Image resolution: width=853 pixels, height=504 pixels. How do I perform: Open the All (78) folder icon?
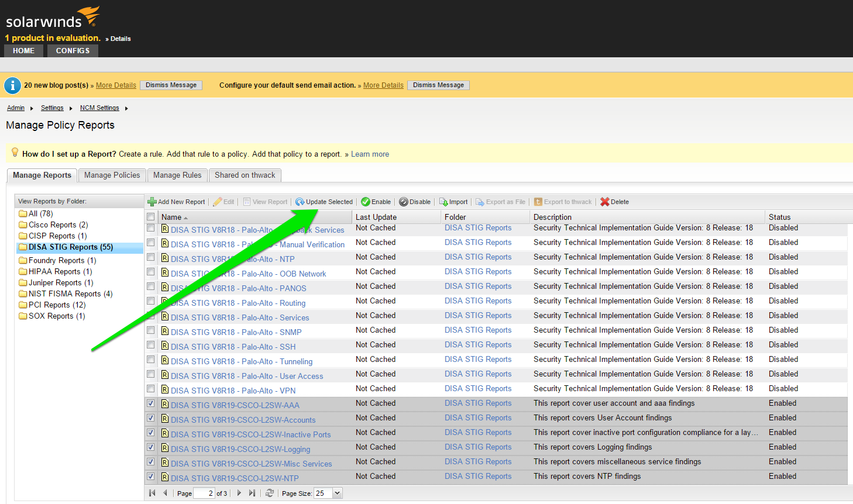tap(23, 213)
